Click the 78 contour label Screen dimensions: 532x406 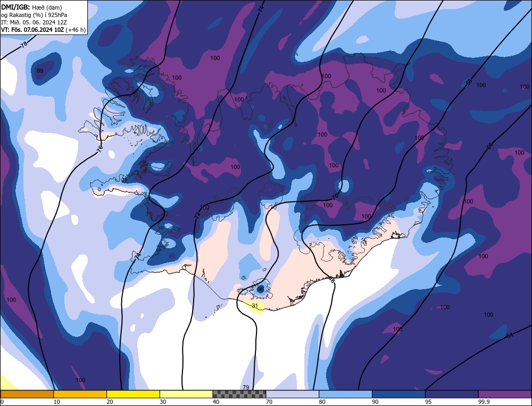coord(24,45)
